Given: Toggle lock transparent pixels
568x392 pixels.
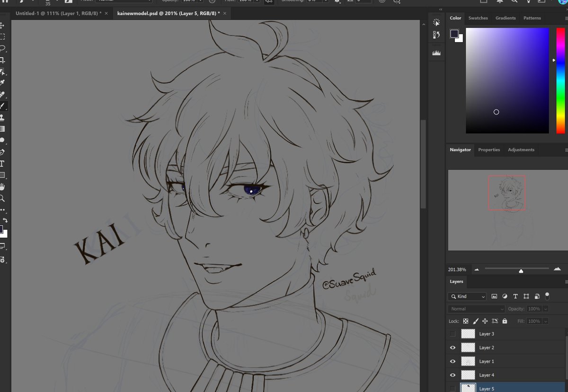Looking at the screenshot, I should (466, 321).
